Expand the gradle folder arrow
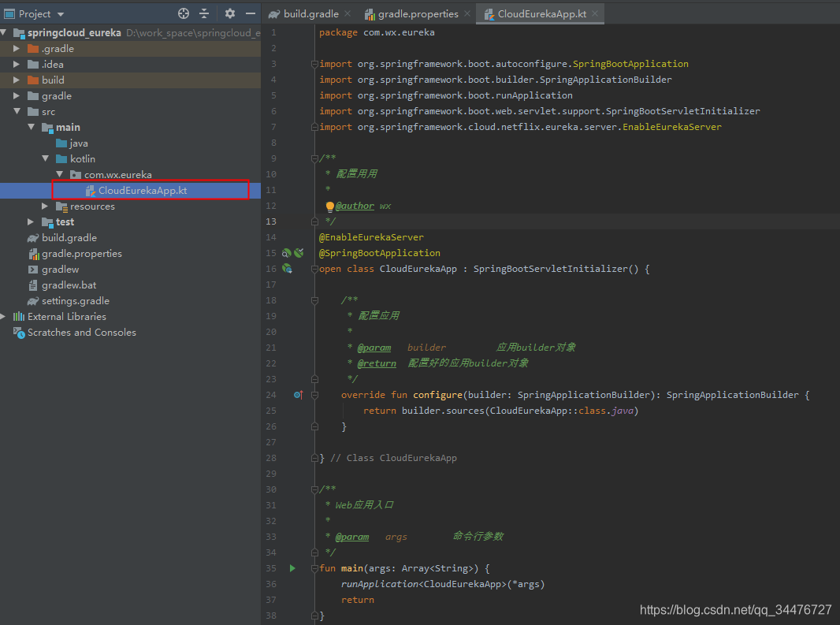The width and height of the screenshot is (840, 625). tap(17, 96)
